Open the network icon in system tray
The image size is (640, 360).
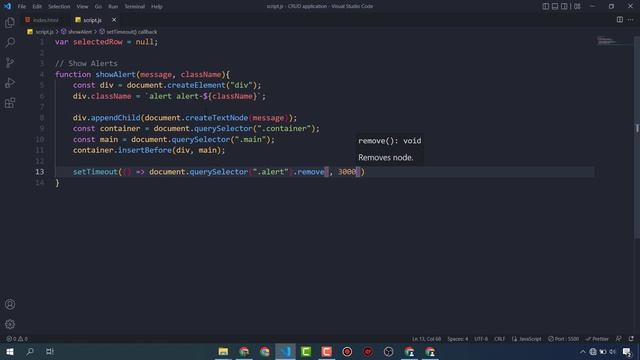(593, 351)
